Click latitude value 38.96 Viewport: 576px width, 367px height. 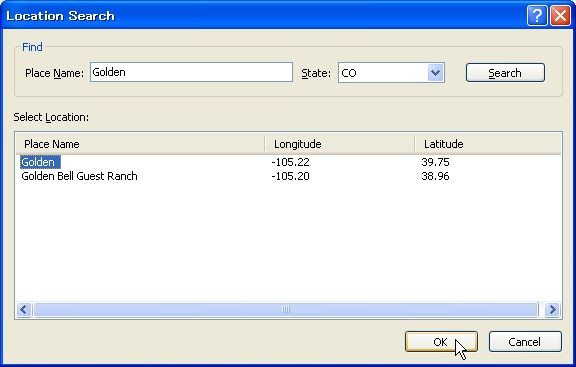coord(435,176)
